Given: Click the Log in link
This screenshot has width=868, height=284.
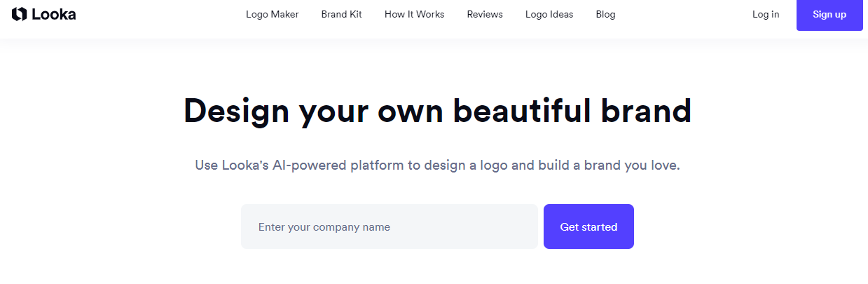Looking at the screenshot, I should 766,15.
